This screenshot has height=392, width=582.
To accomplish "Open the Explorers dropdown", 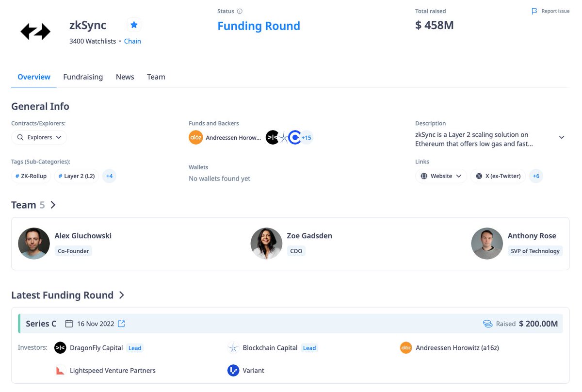I will click(x=39, y=137).
